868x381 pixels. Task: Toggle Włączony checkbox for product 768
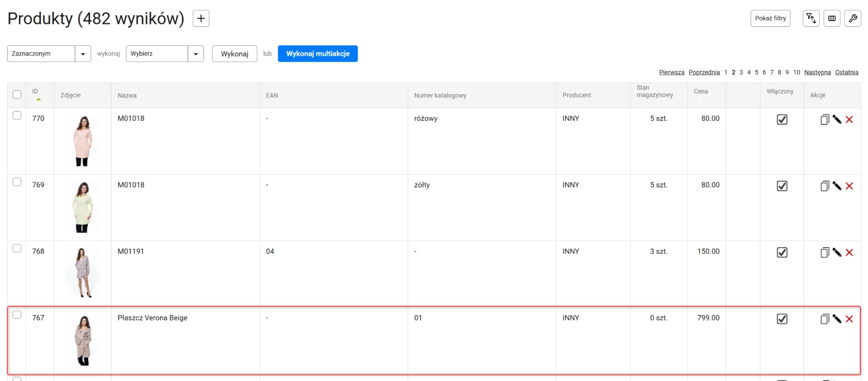pos(782,252)
